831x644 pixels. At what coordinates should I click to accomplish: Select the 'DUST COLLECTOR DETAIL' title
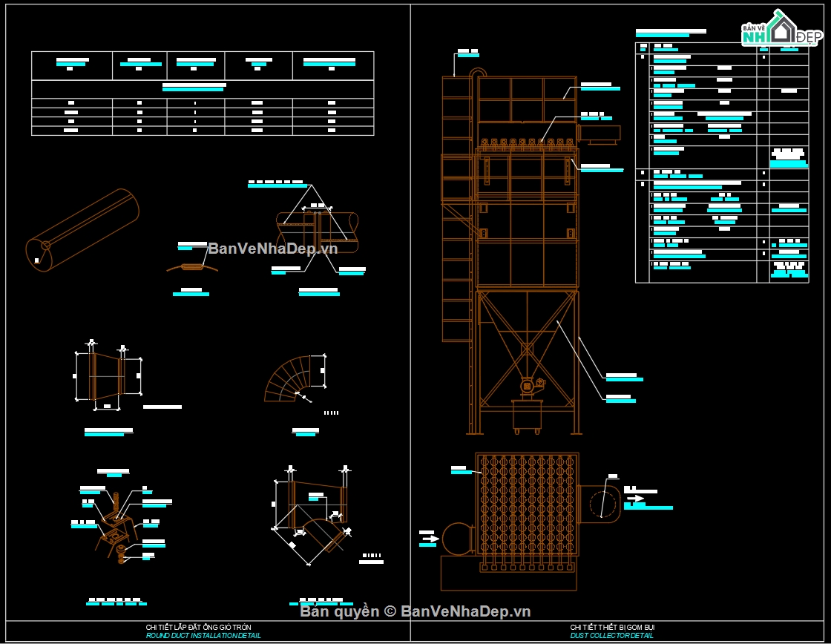(x=612, y=635)
